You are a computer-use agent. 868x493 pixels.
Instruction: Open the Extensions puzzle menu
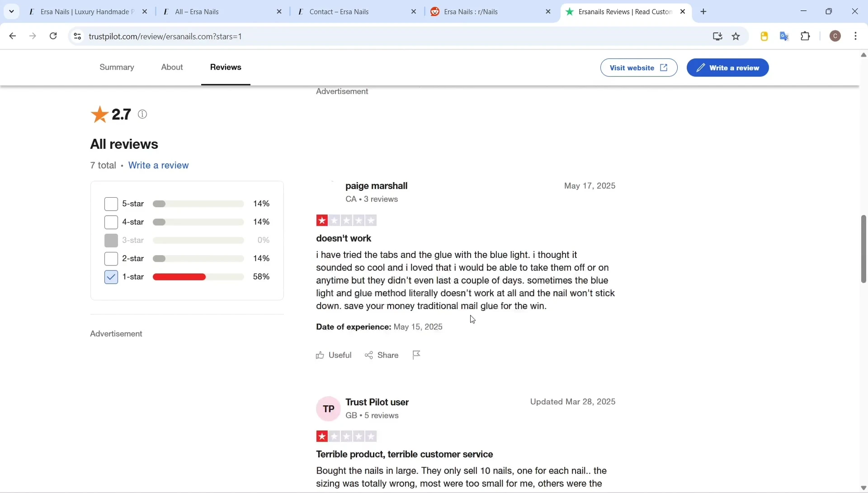click(806, 36)
